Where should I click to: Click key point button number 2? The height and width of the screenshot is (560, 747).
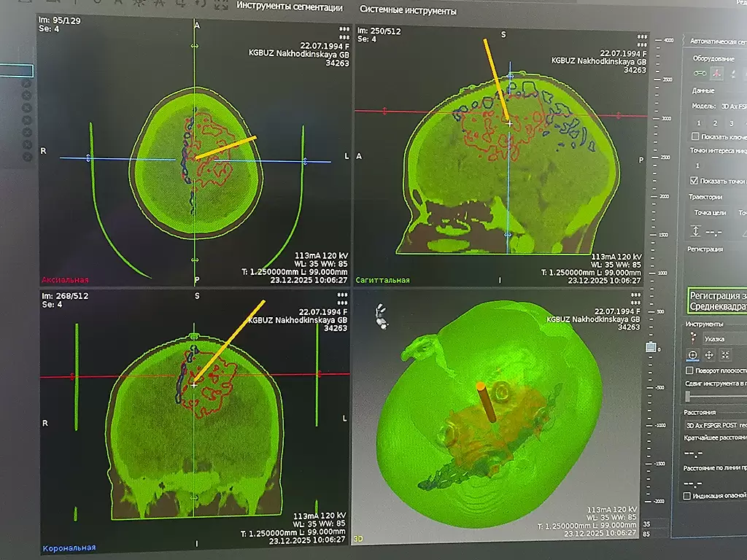pos(715,123)
